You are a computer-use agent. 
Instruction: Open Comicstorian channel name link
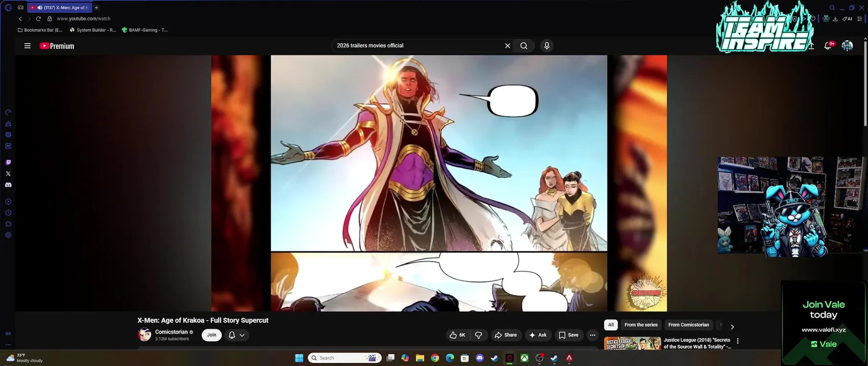[171, 332]
